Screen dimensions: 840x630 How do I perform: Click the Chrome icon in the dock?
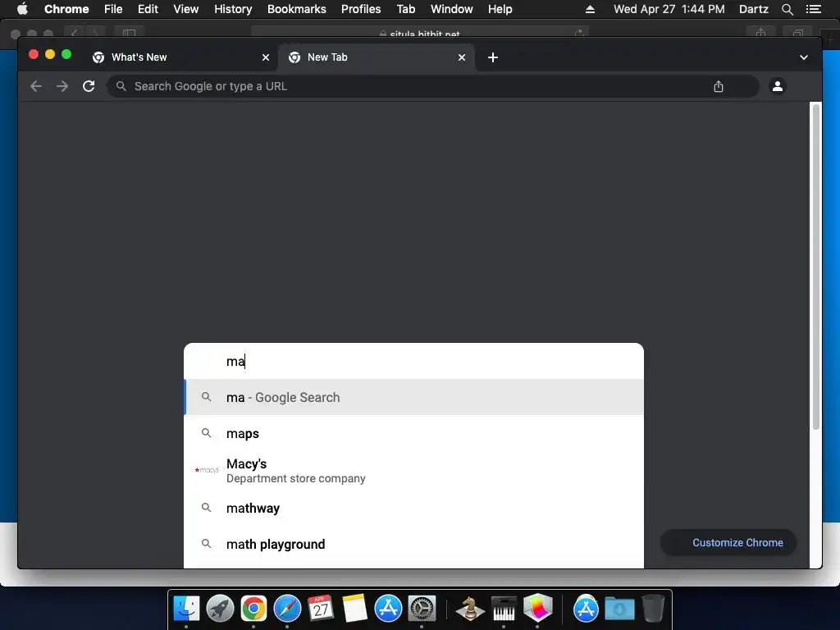point(253,609)
